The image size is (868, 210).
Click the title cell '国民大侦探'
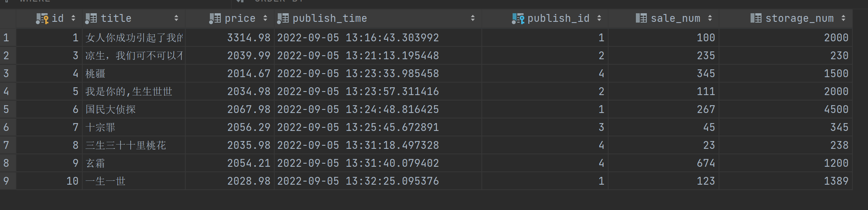click(x=110, y=109)
